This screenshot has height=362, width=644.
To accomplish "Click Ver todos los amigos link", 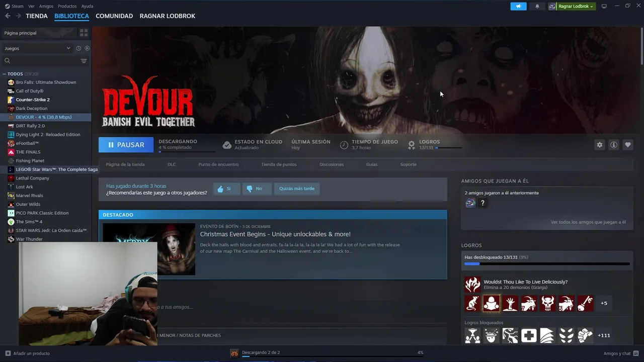I will coord(588,222).
